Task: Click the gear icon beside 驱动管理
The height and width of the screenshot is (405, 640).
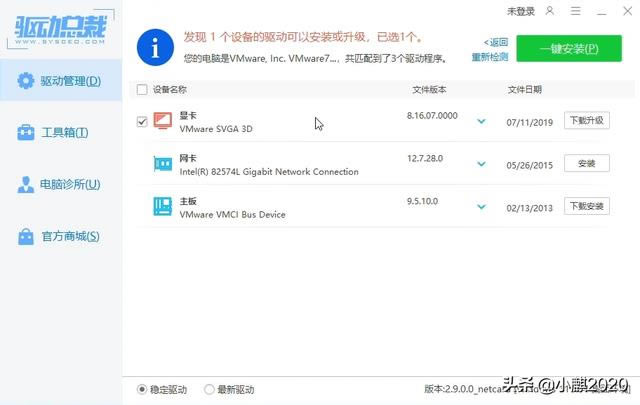Action: (26, 80)
